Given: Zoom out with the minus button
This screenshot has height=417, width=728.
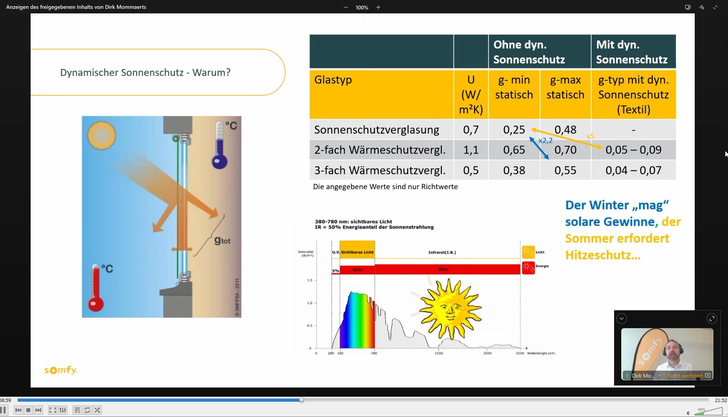Looking at the screenshot, I should (x=346, y=7).
